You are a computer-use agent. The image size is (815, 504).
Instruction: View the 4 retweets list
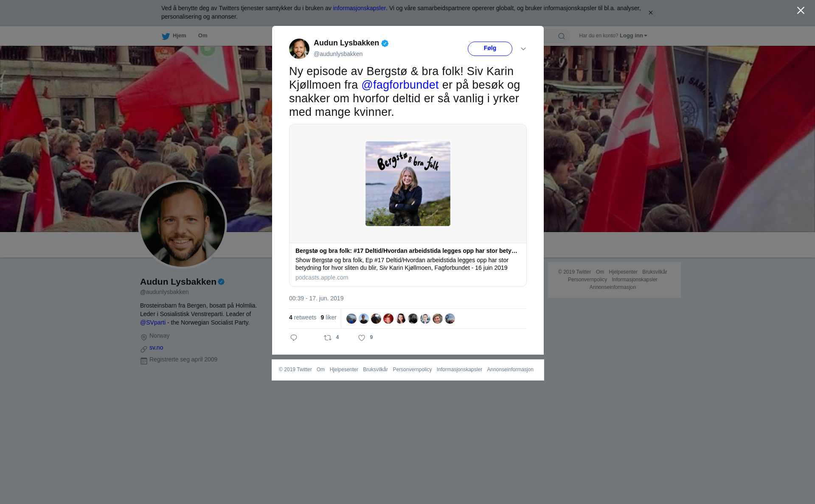[x=303, y=317]
